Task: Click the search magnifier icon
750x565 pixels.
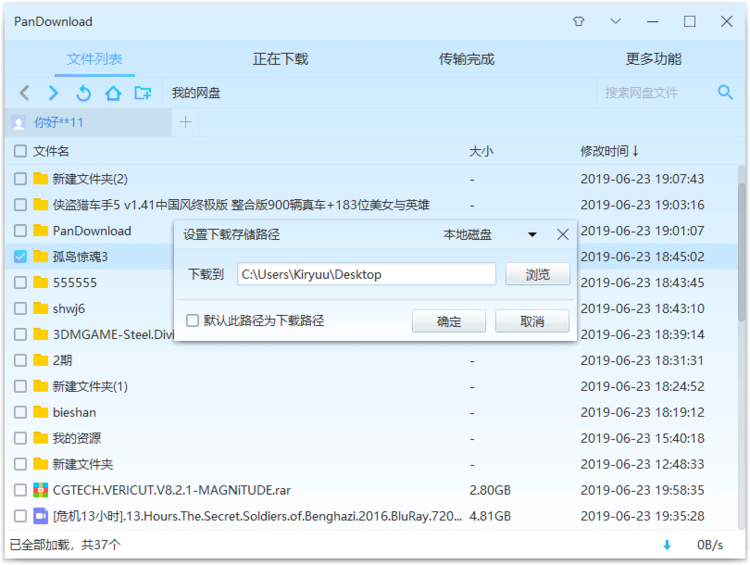Action: 725,93
